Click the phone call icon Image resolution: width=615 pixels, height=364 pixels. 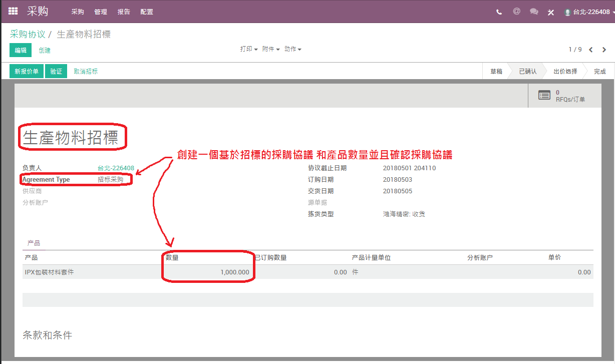pos(499,12)
